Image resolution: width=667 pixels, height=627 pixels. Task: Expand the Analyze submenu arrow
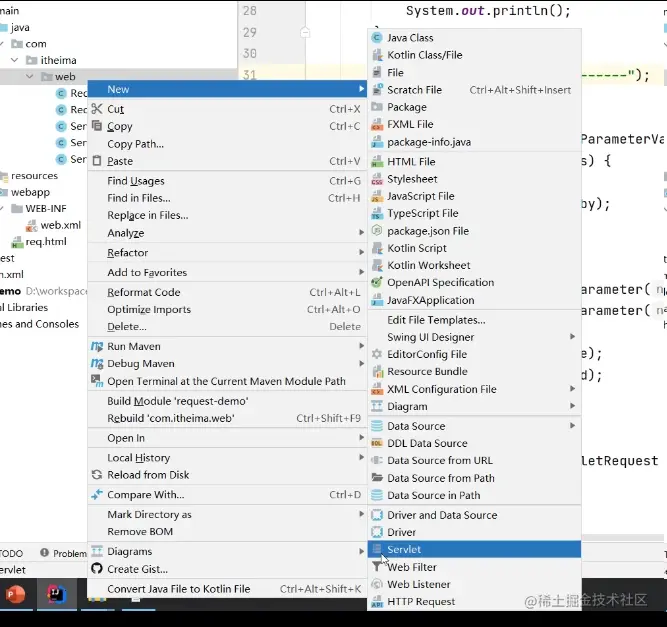tap(361, 232)
